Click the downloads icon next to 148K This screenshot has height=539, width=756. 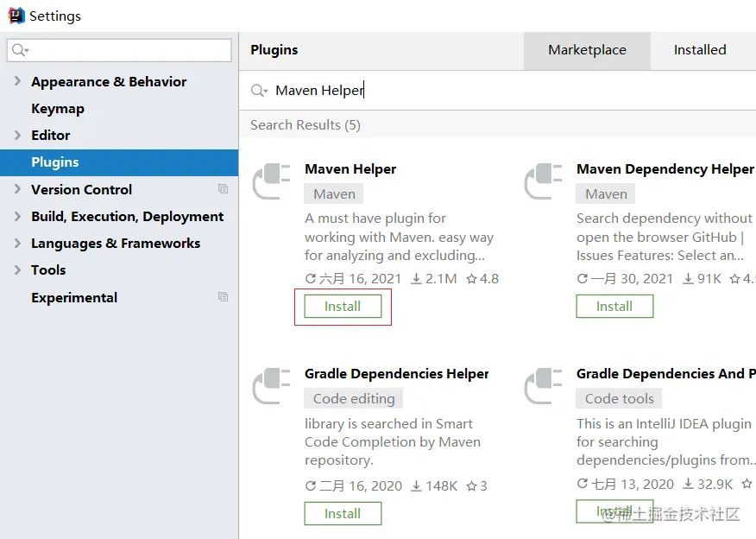tap(416, 486)
